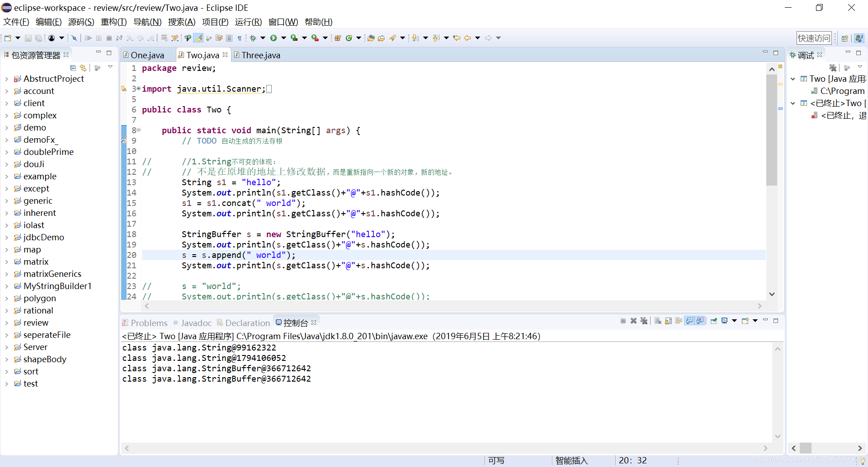Open the 运行(R) menu
The width and height of the screenshot is (868, 467).
tap(248, 22)
